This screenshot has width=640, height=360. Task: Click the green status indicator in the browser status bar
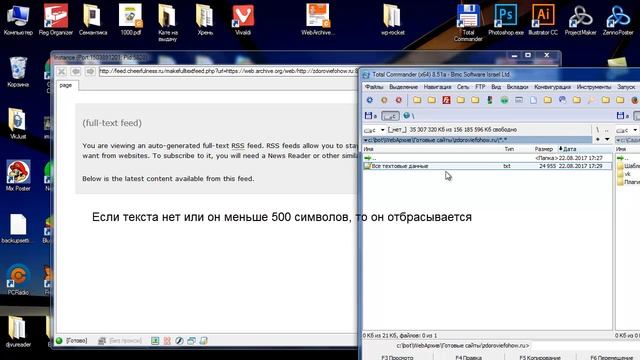59,341
